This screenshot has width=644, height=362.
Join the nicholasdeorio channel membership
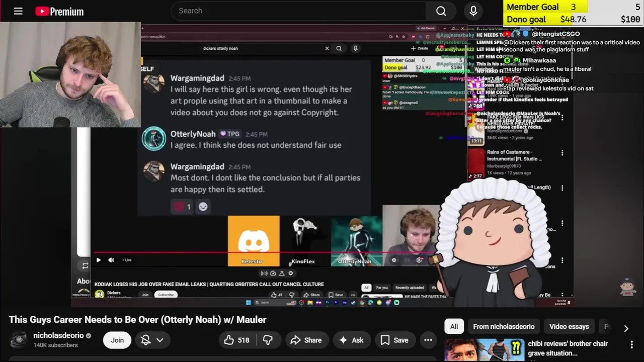pyautogui.click(x=117, y=340)
